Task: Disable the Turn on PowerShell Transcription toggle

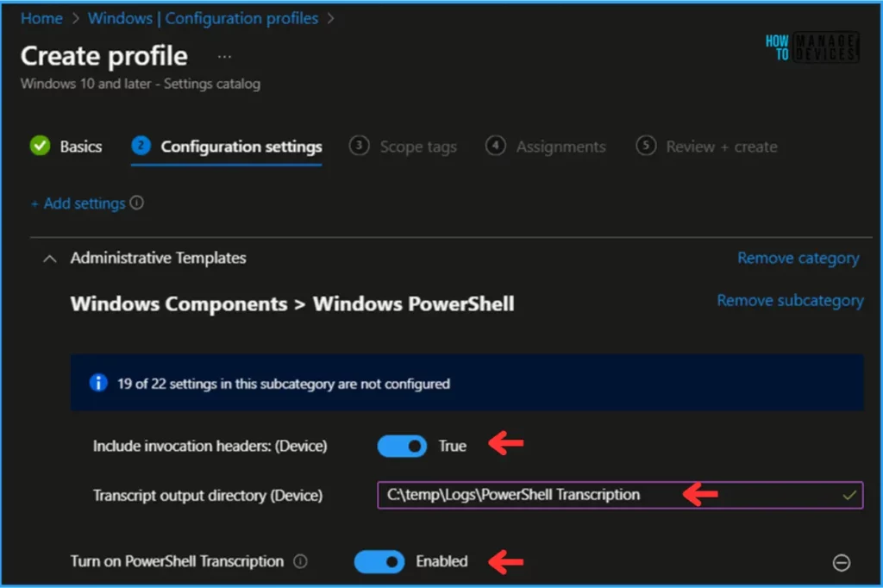Action: click(379, 561)
